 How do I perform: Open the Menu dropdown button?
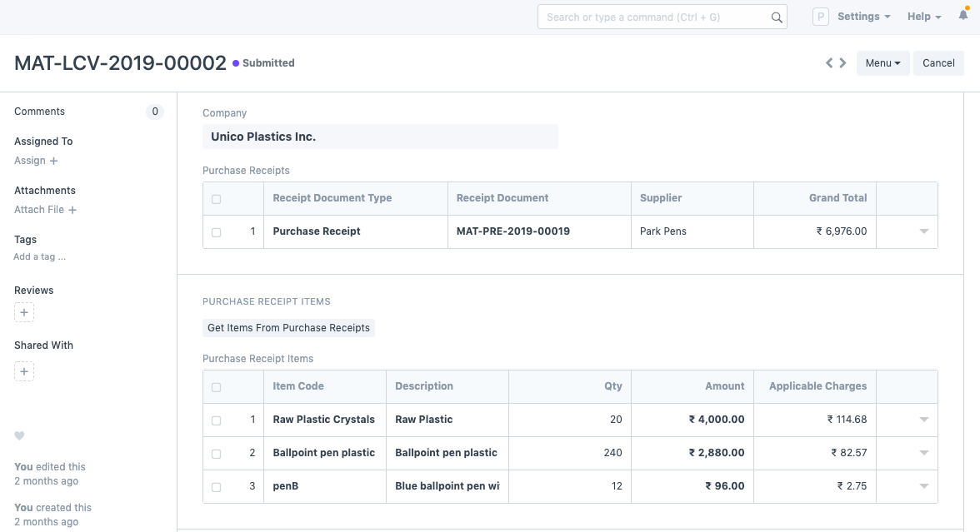pyautogui.click(x=882, y=63)
